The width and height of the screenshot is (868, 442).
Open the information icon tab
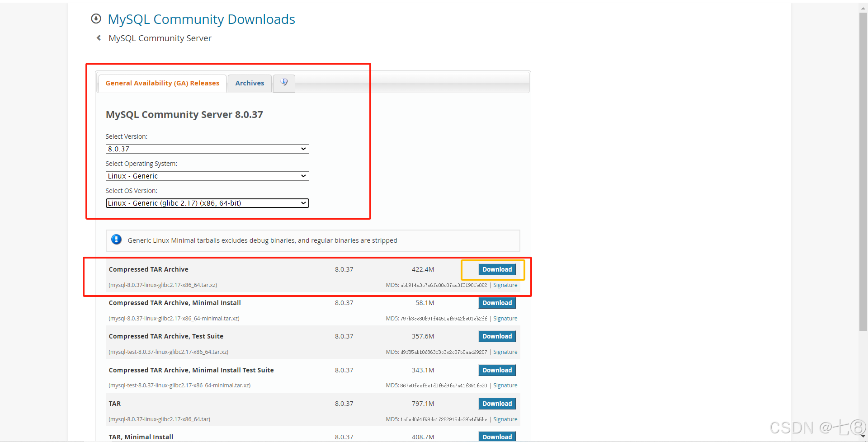click(284, 83)
